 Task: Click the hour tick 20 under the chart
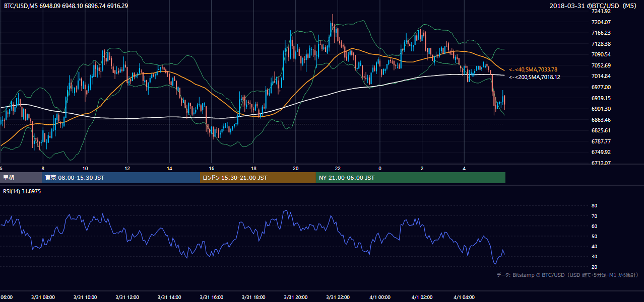point(296,168)
